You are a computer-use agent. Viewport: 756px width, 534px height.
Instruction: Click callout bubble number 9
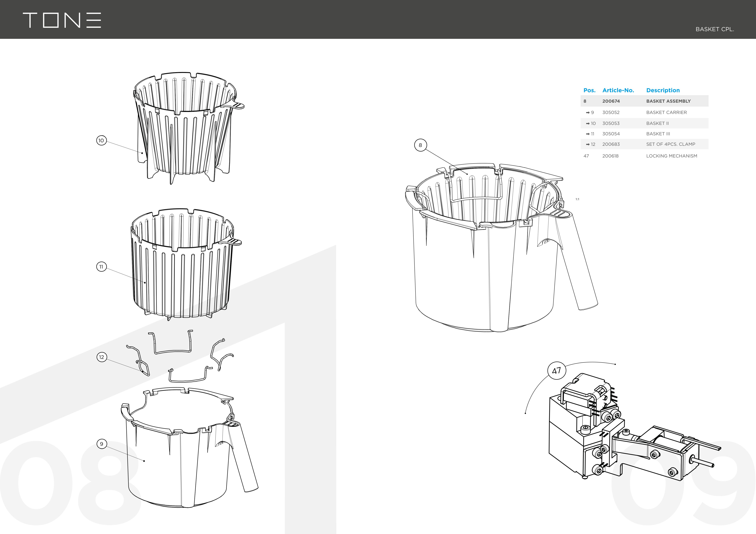click(x=101, y=444)
